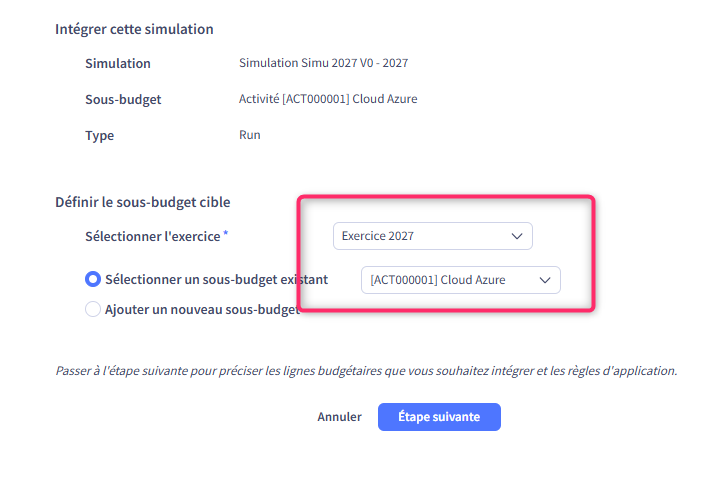
Task: Click the 'Run' type value
Action: (250, 135)
